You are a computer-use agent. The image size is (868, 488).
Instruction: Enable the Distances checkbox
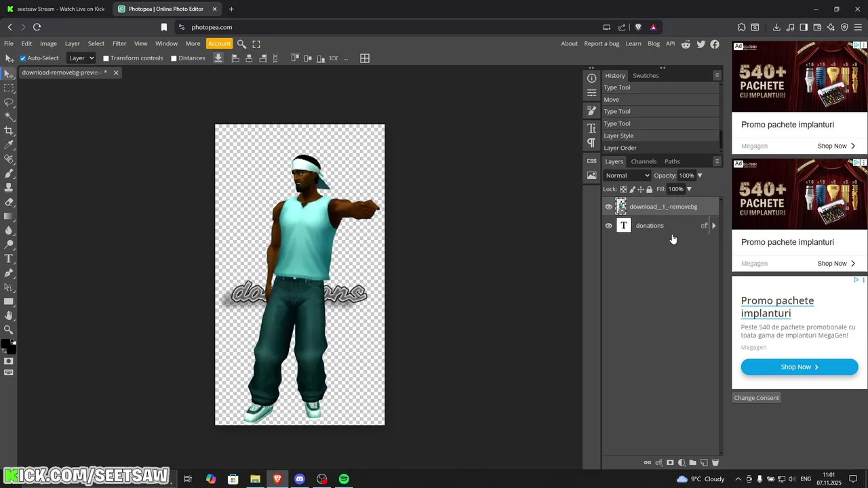click(x=174, y=58)
